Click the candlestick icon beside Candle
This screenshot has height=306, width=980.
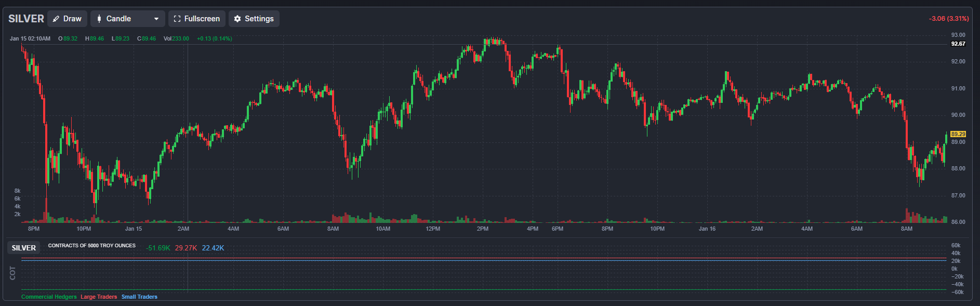pyautogui.click(x=99, y=19)
